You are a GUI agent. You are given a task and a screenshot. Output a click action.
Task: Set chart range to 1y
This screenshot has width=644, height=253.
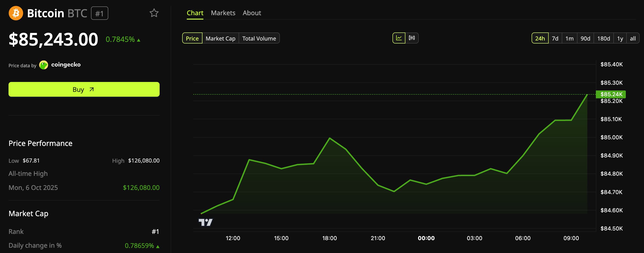tap(620, 38)
